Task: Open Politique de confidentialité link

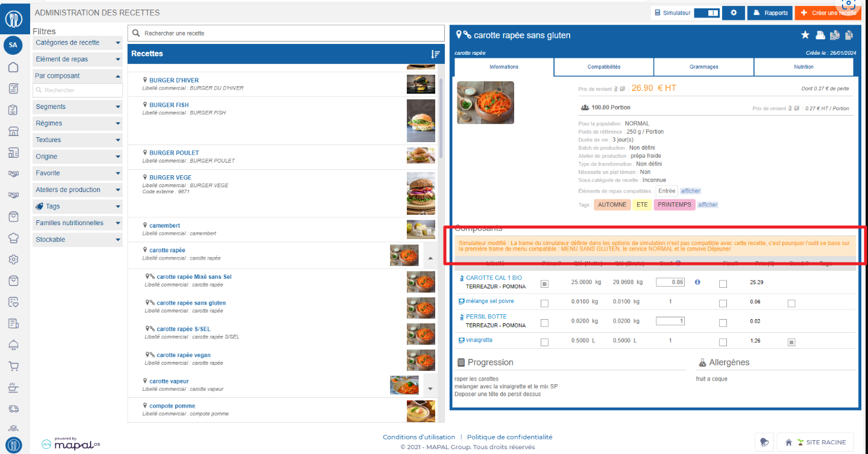Action: point(509,437)
